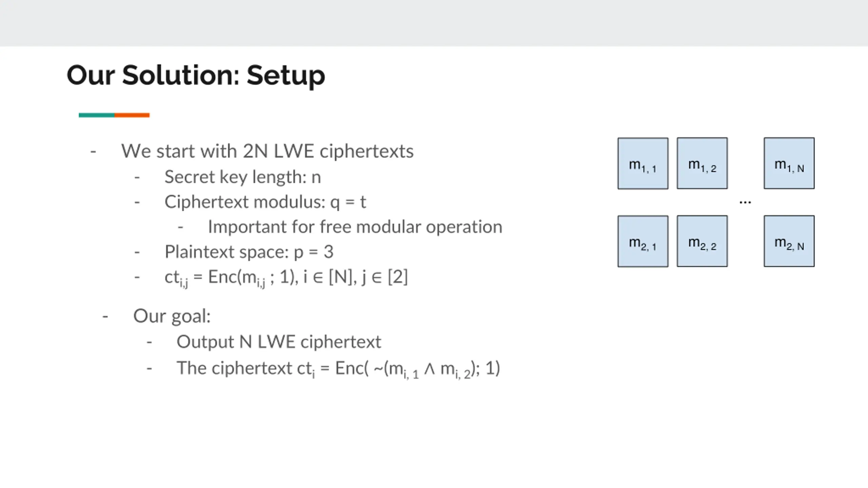This screenshot has height=488, width=868.
Task: Click the 'Secret key length: n' bullet
Action: 243,177
